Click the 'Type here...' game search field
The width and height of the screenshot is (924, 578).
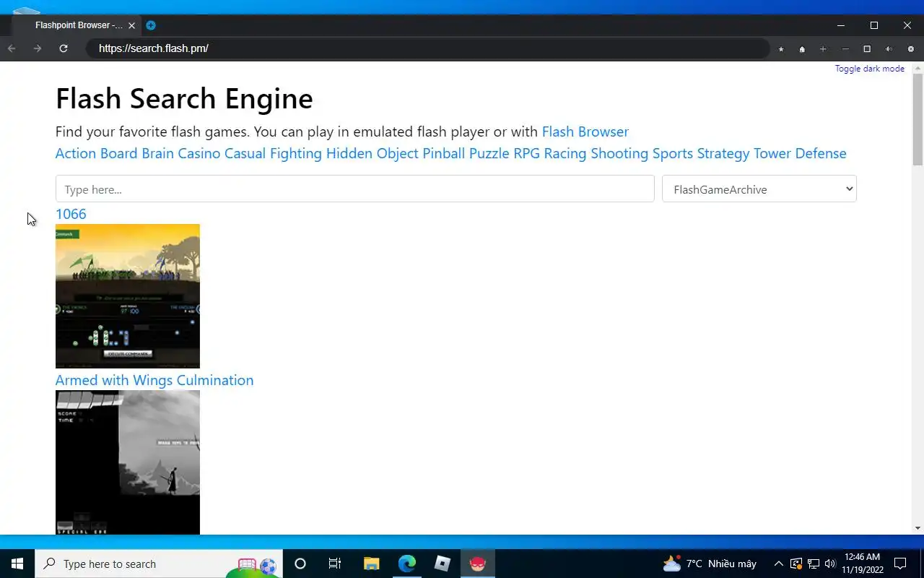click(355, 189)
